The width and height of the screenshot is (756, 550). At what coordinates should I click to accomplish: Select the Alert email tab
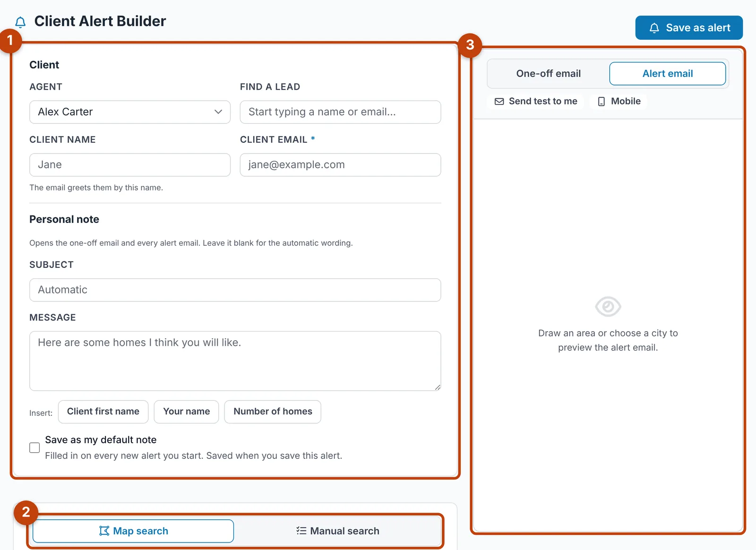(x=668, y=74)
